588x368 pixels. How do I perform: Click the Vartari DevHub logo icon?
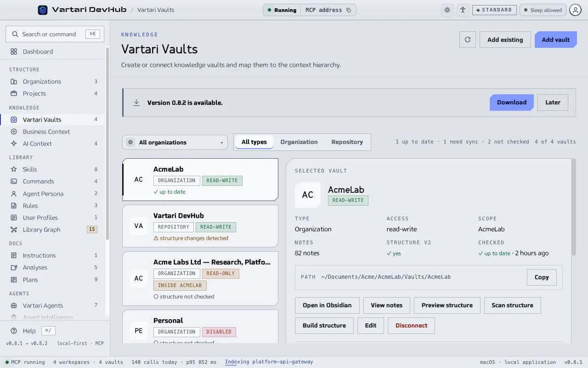click(43, 10)
